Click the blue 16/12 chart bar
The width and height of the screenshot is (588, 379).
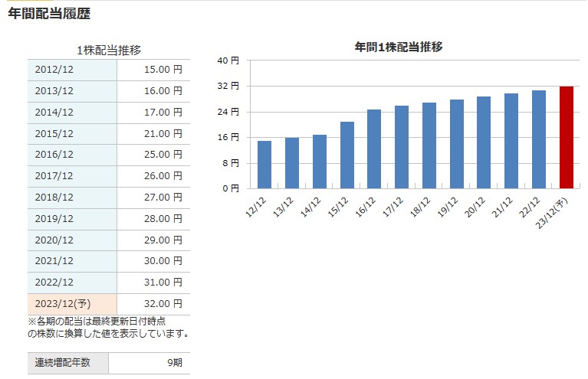pos(374,149)
